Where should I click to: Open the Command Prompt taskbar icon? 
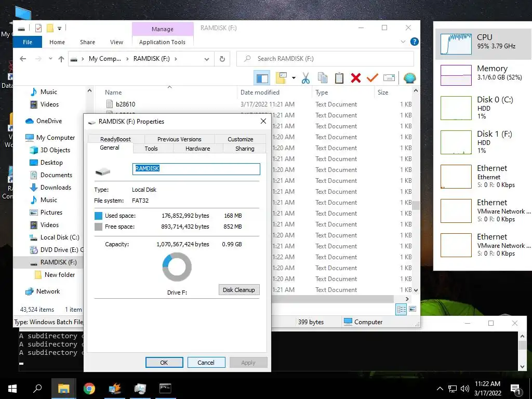click(165, 389)
